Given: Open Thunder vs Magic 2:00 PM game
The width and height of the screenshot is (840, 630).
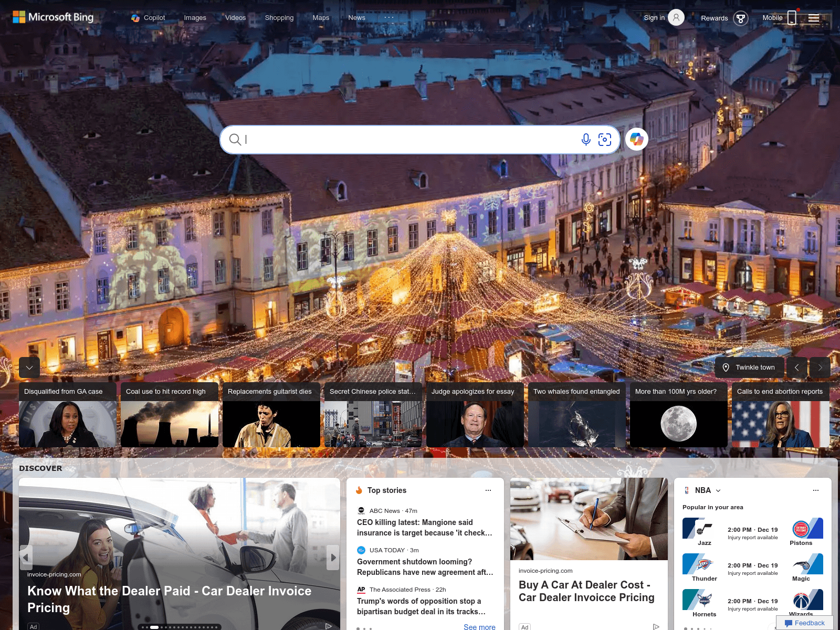Looking at the screenshot, I should click(x=753, y=569).
